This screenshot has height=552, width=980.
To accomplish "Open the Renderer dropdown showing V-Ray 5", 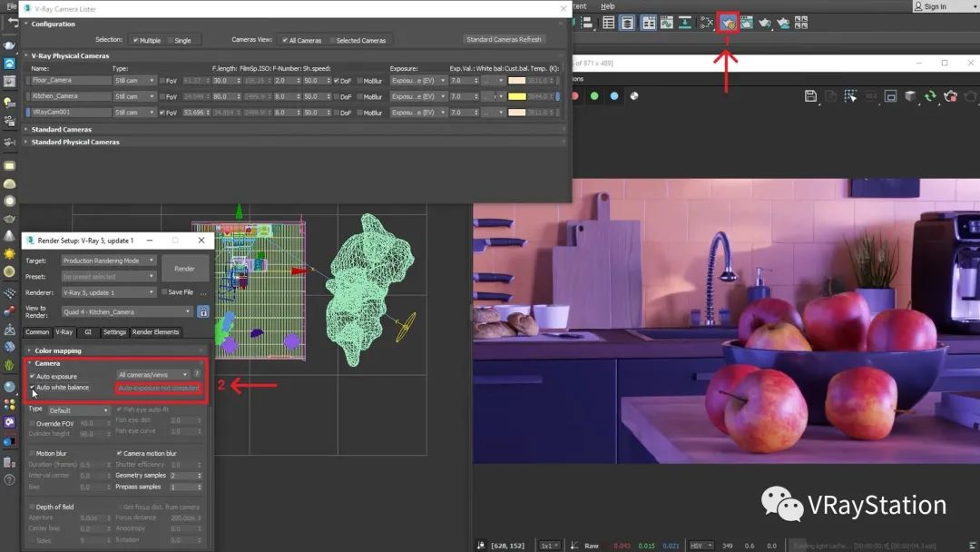I will 109,292.
